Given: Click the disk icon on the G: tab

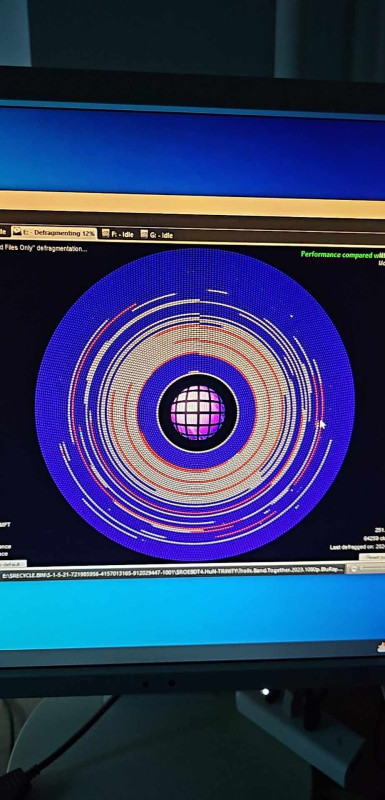Looking at the screenshot, I should 144,234.
